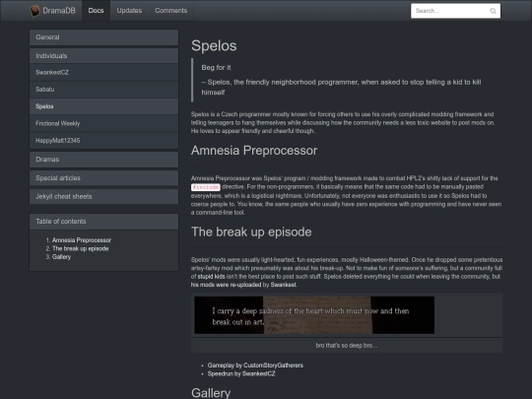
Task: Open the HappyMatt12345 sidebar entry
Action: pos(103,141)
